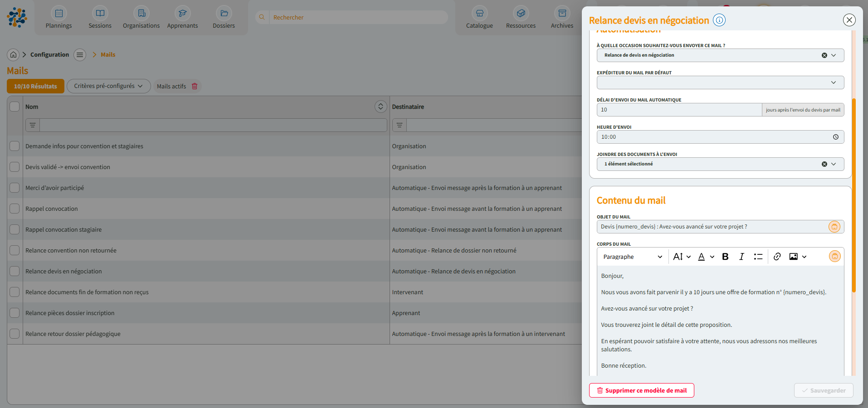
Task: Open the Critères pré-configurés dropdown
Action: 108,86
